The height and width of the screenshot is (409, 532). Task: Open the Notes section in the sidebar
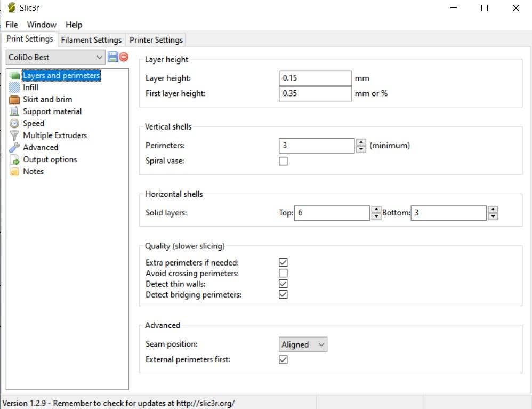point(33,172)
